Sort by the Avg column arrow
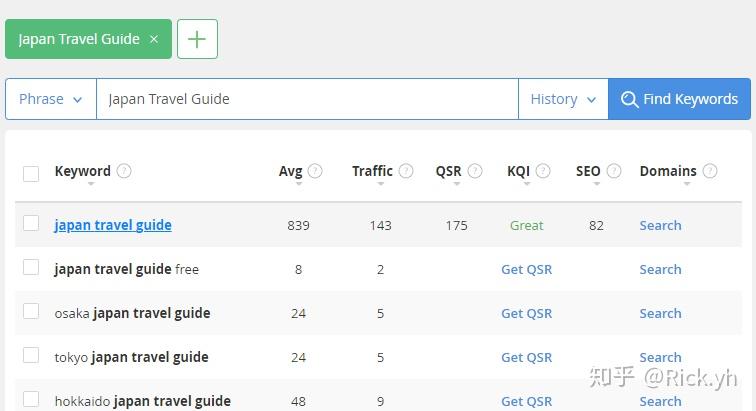 299,184
